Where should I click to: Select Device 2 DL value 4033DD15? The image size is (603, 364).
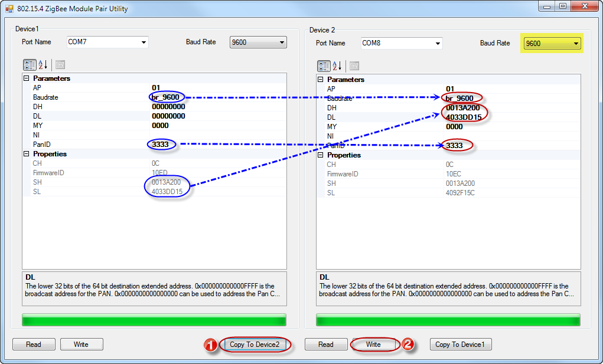pos(464,117)
